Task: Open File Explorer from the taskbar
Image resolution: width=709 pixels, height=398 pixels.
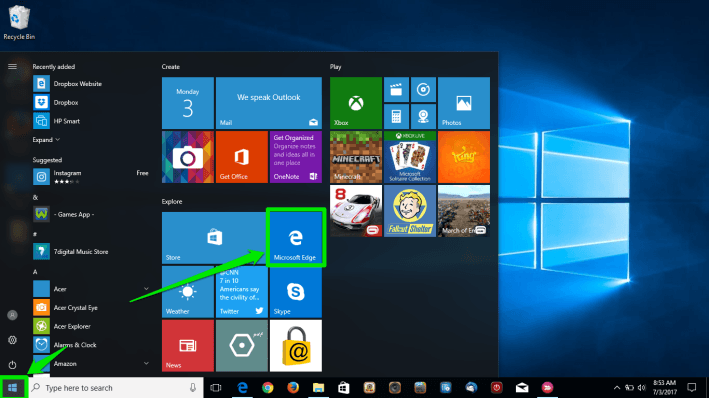Action: click(x=318, y=388)
